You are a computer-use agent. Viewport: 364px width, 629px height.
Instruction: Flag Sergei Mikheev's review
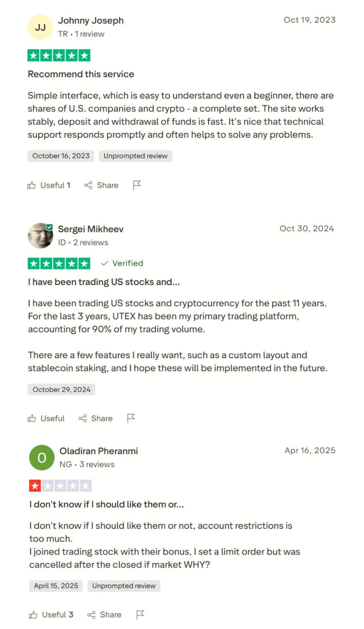pos(131,418)
